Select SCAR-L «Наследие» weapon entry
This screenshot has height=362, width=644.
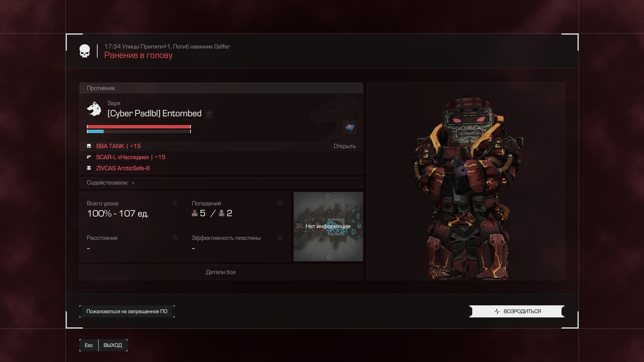click(x=130, y=157)
